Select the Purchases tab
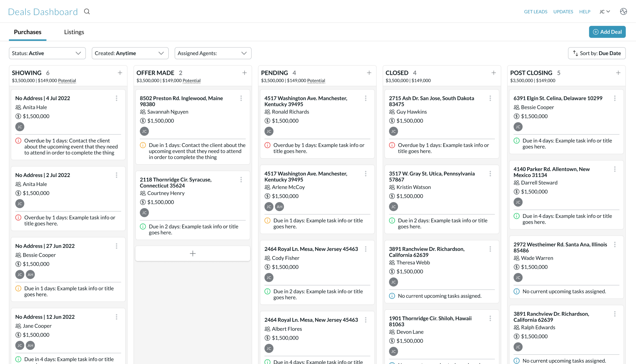This screenshot has height=364, width=636. [28, 32]
